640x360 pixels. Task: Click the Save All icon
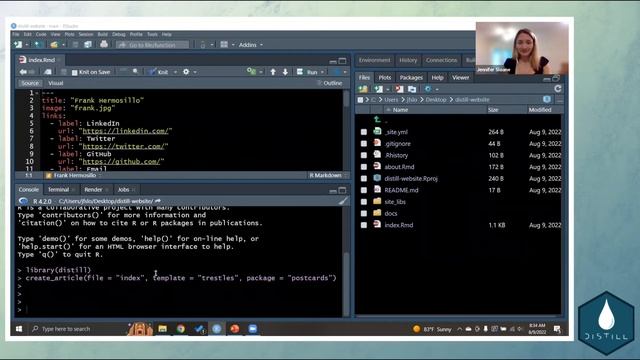(88, 44)
